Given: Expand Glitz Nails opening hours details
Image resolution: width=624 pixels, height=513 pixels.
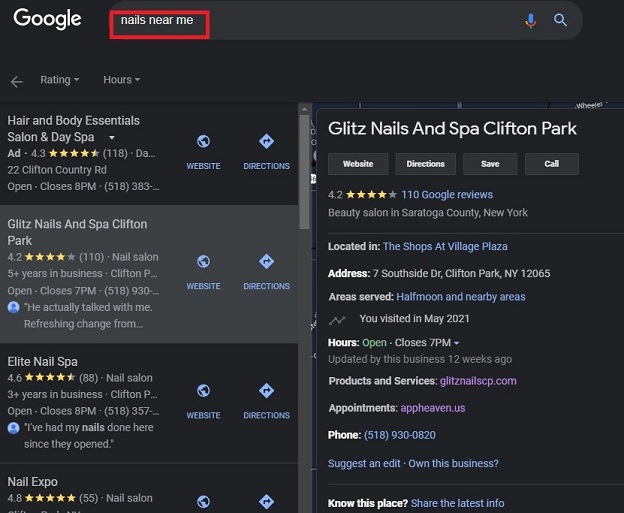Looking at the screenshot, I should coord(456,344).
